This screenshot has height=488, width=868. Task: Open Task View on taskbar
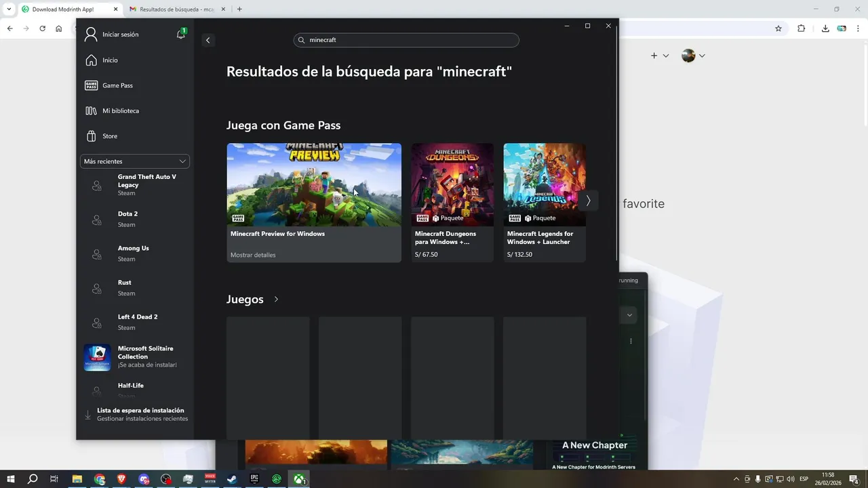54,479
